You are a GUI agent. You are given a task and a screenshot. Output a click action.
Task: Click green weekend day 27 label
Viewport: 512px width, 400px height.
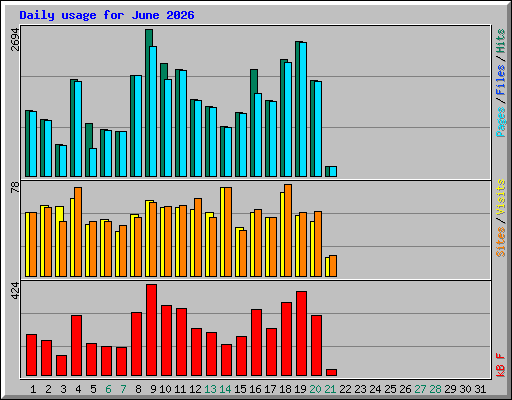(420, 389)
